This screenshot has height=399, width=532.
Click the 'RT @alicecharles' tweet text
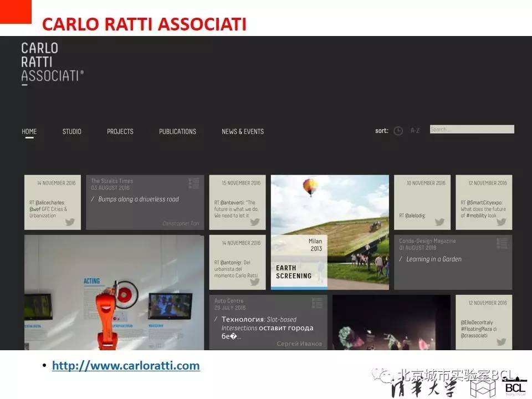click(x=48, y=209)
